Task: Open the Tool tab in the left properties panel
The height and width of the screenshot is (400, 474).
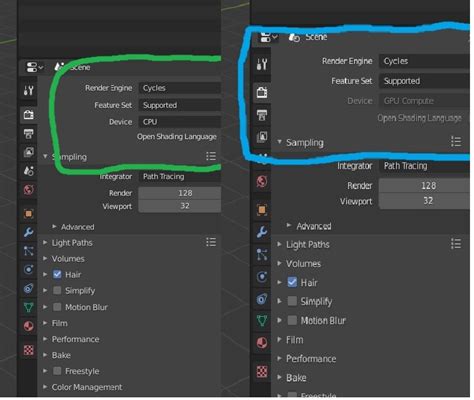Action: coord(28,90)
